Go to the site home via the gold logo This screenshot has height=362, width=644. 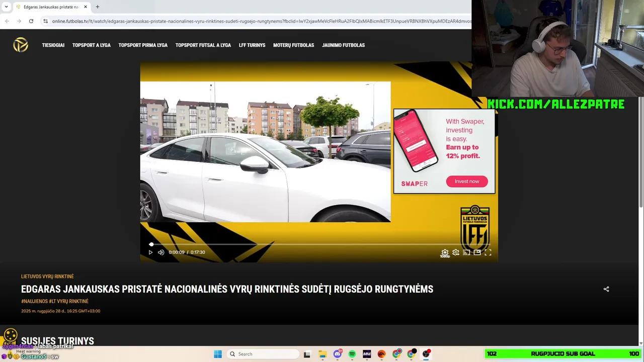pyautogui.click(x=21, y=45)
